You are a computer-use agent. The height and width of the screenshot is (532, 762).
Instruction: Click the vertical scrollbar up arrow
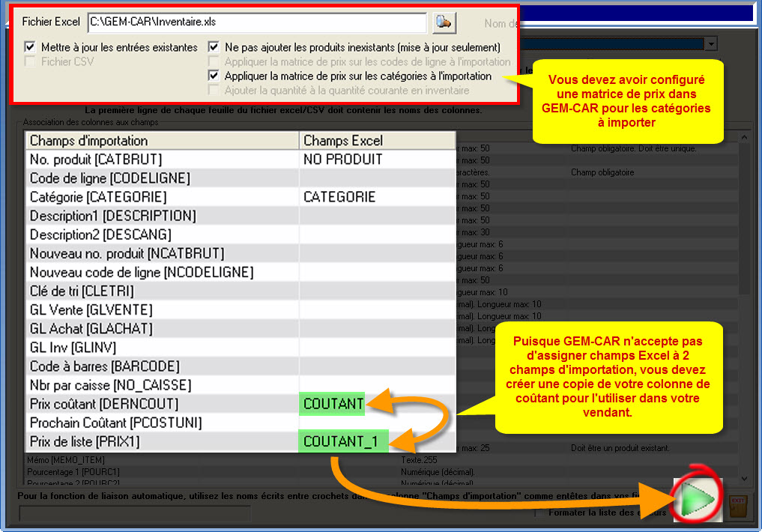(x=745, y=138)
